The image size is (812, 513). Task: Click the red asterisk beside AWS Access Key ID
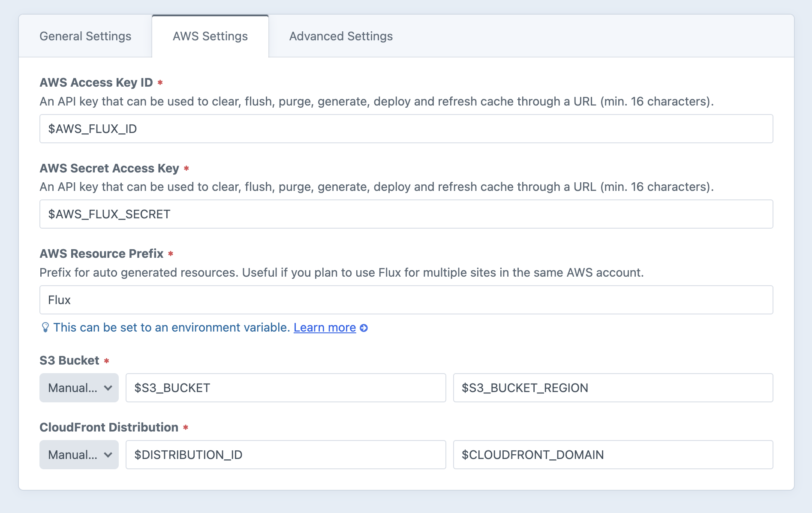159,82
